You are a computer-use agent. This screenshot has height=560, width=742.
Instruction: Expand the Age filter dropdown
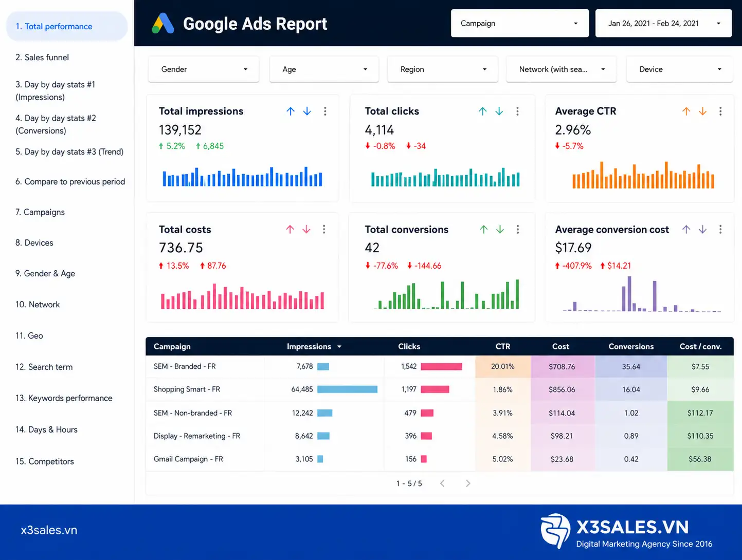324,69
